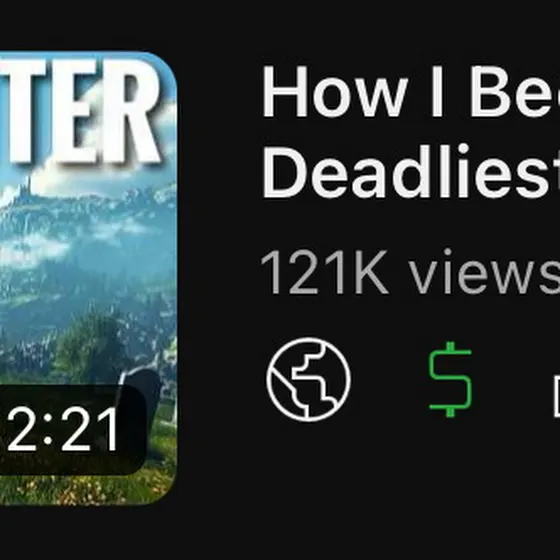Click the white "TER" text on the thumbnail
The image size is (560, 560).
[80, 111]
